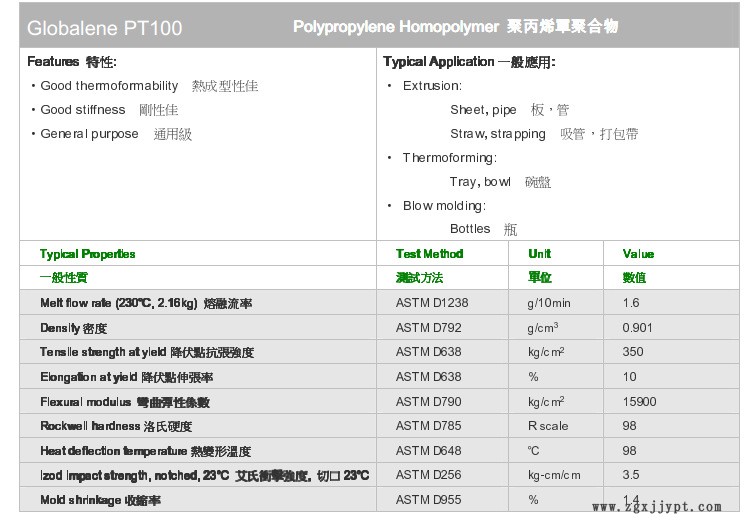Click the Features section heading
The height and width of the screenshot is (529, 749).
pyautogui.click(x=70, y=62)
